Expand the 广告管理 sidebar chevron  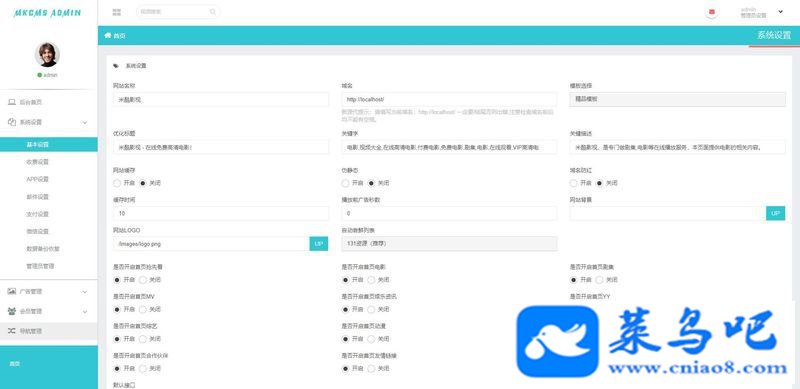pyautogui.click(x=85, y=292)
